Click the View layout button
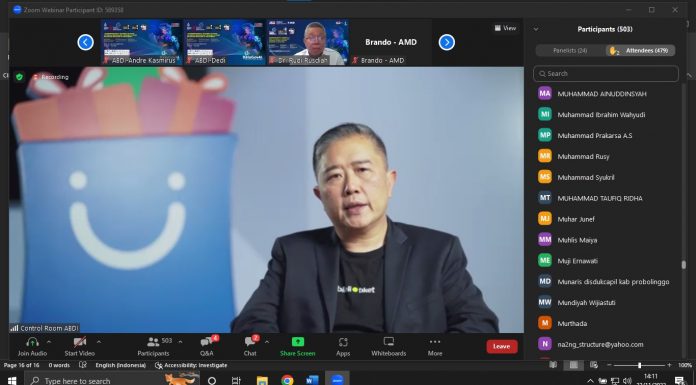This screenshot has width=696, height=385. [x=505, y=28]
